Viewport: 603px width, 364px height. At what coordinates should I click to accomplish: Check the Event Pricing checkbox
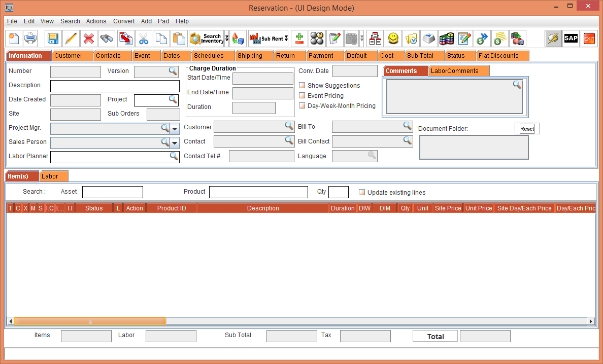303,95
